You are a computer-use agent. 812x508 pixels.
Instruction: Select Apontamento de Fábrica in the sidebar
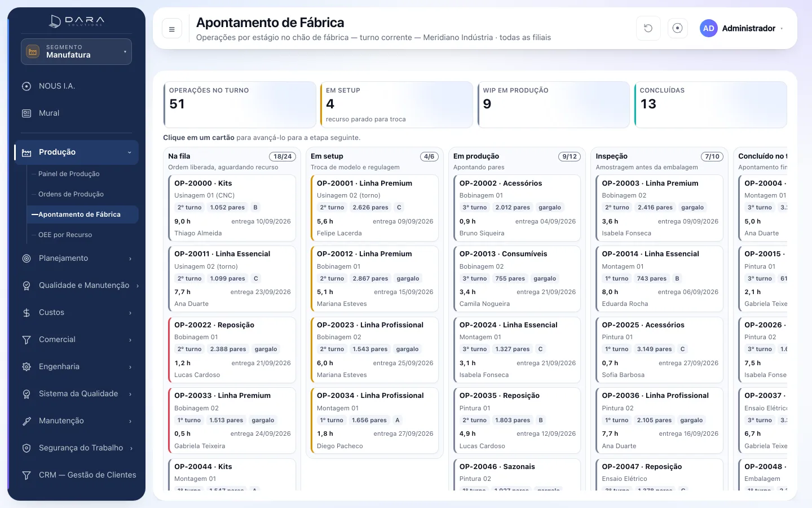[82, 214]
